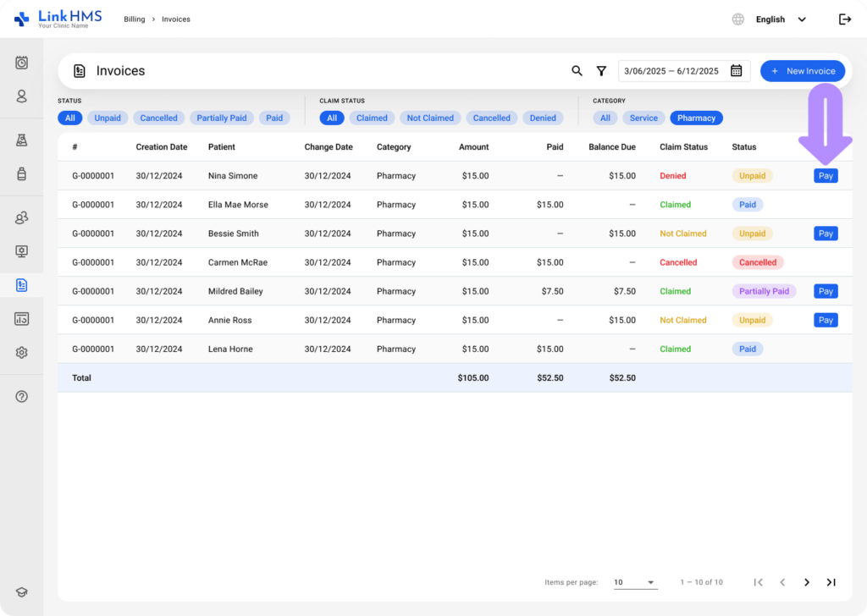867x616 pixels.
Task: Click the Invoices breadcrumb item
Action: pyautogui.click(x=176, y=19)
